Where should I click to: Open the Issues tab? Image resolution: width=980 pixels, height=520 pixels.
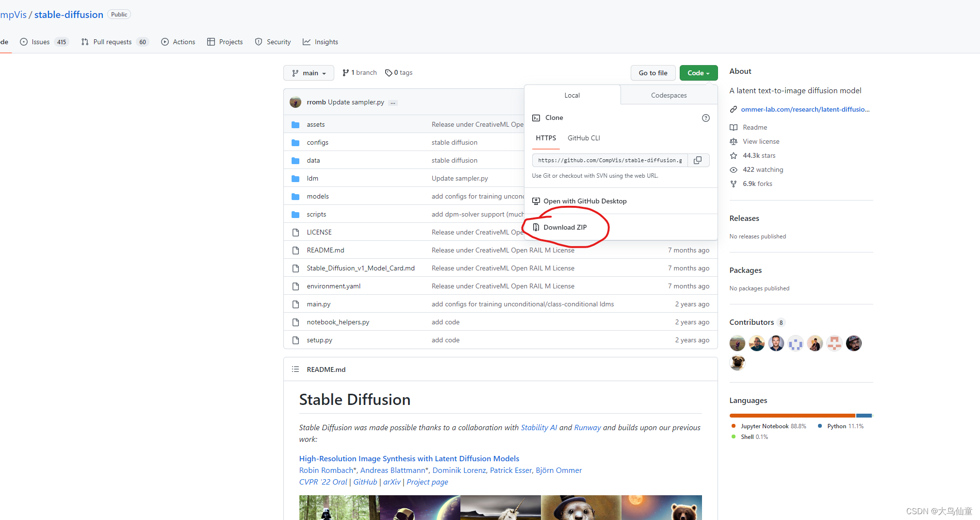pyautogui.click(x=44, y=42)
